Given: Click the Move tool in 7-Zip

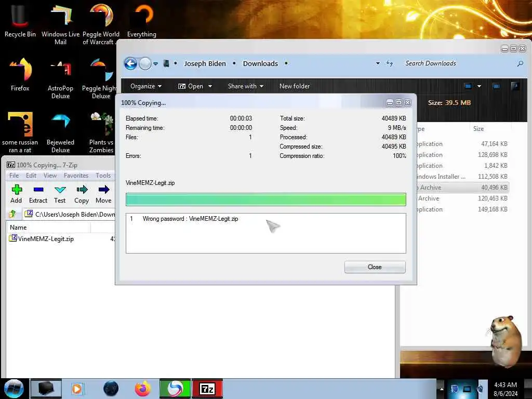Looking at the screenshot, I should click(x=103, y=194).
